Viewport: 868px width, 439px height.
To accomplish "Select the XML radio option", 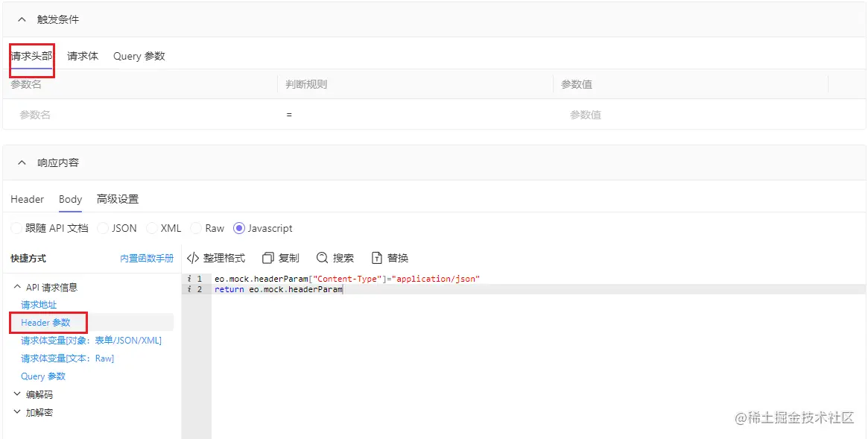I will coord(152,228).
